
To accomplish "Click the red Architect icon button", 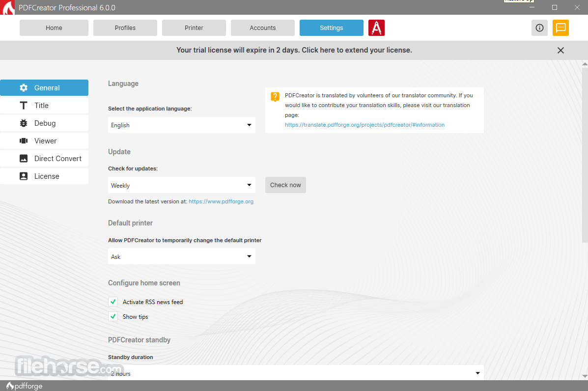I will pos(376,28).
